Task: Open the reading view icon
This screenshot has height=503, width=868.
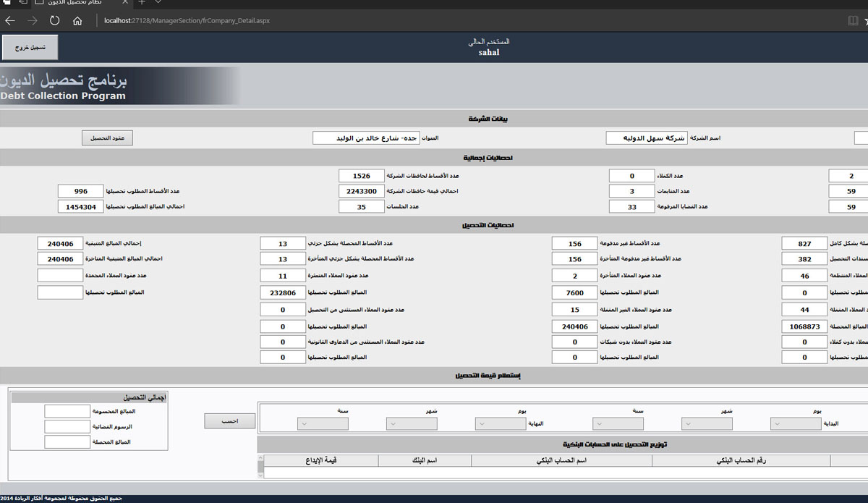Action: [x=852, y=21]
